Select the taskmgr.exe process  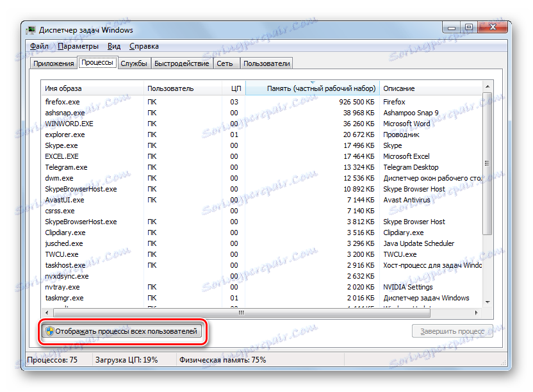pyautogui.click(x=262, y=298)
